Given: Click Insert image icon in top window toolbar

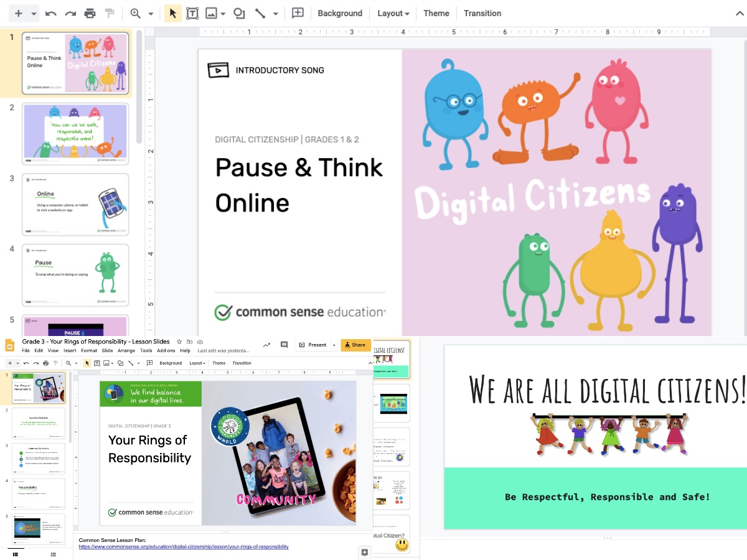Looking at the screenshot, I should click(212, 13).
